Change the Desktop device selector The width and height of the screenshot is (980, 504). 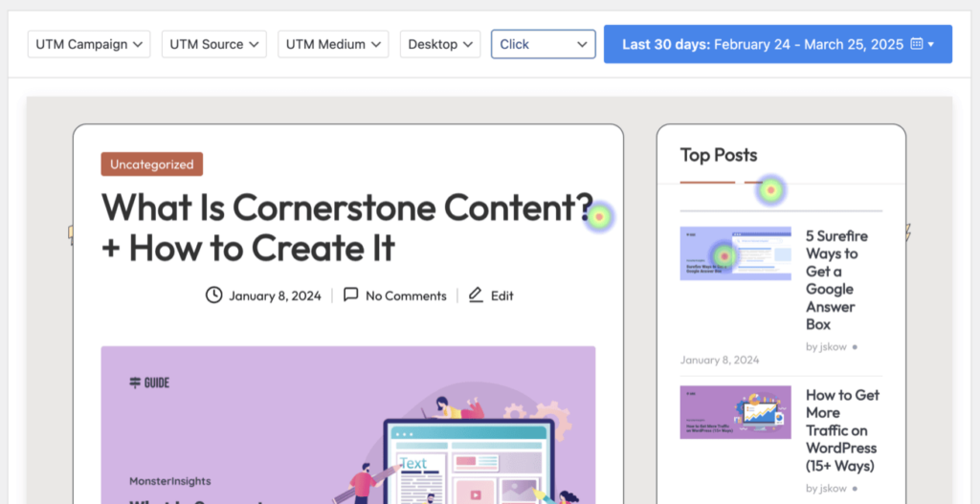(440, 44)
